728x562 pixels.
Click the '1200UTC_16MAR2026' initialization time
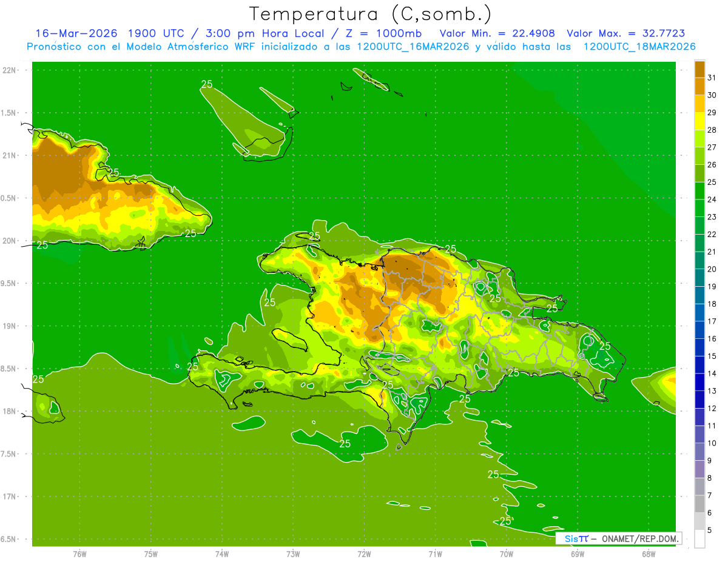tap(413, 47)
